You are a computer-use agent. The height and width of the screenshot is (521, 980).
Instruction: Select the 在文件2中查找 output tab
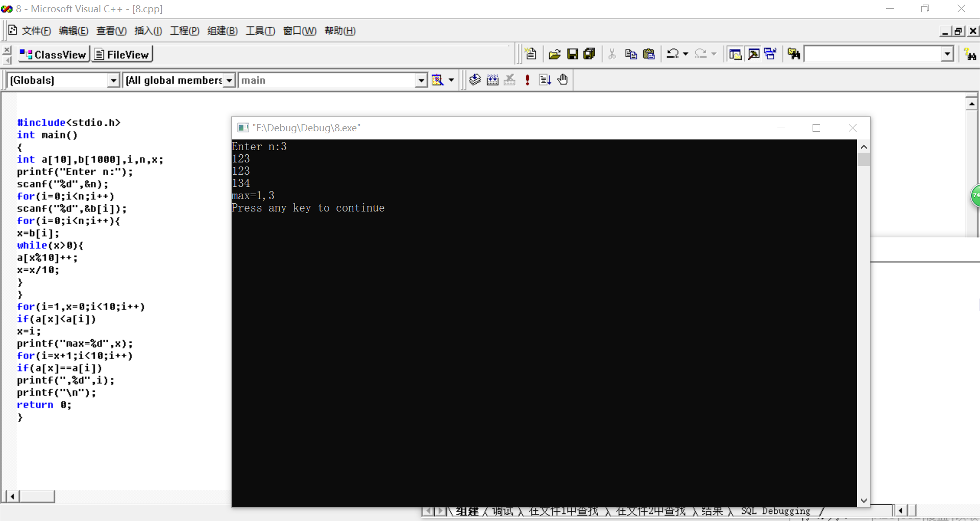click(651, 511)
